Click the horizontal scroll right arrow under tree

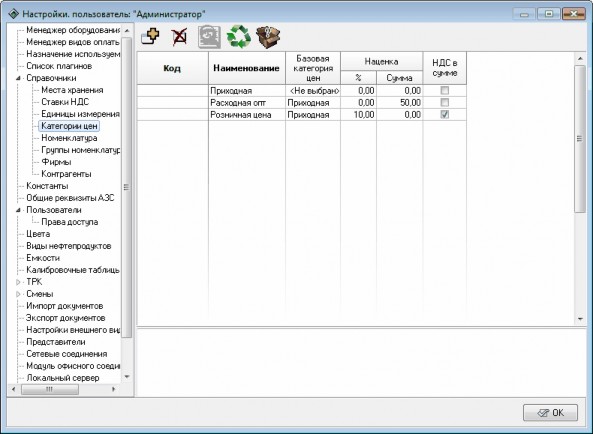[113, 389]
